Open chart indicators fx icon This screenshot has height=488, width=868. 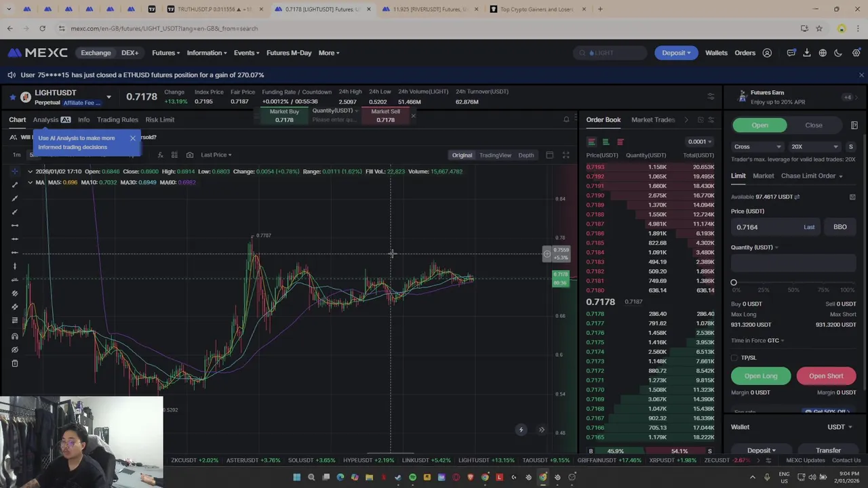tap(160, 155)
